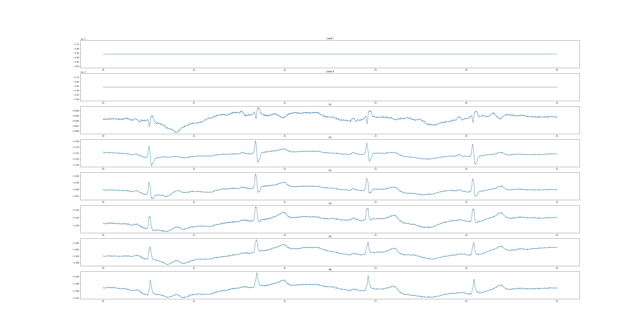Click x-axis tick 25 under Lead I plot
This screenshot has width=644, height=336.
[557, 70]
